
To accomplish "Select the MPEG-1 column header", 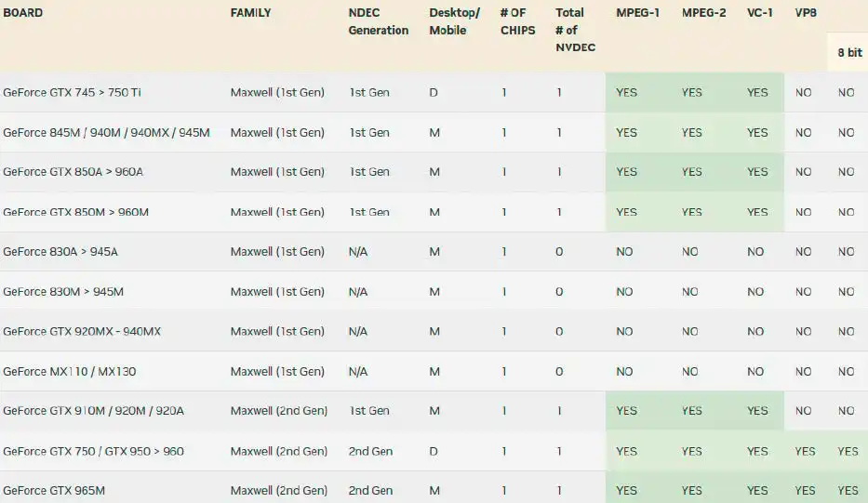I will point(637,13).
